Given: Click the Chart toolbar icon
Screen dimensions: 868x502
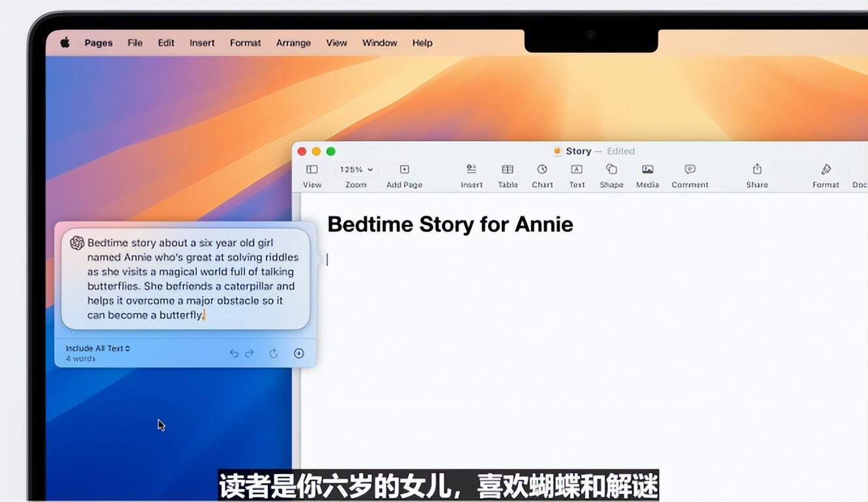Looking at the screenshot, I should pos(542,170).
